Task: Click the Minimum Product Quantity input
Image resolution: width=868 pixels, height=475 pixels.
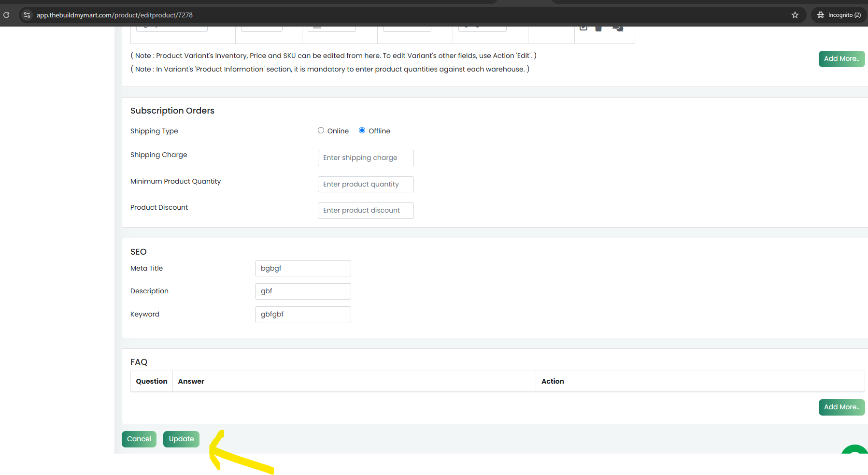Action: coord(366,184)
